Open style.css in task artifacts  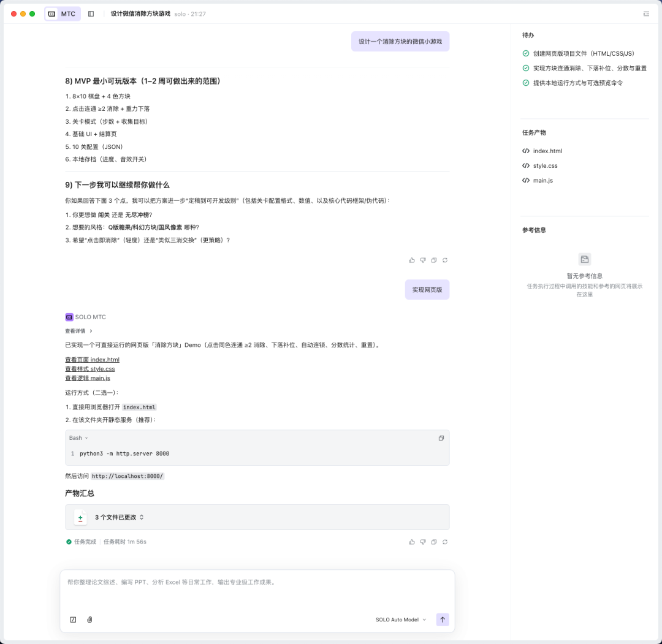pos(545,165)
